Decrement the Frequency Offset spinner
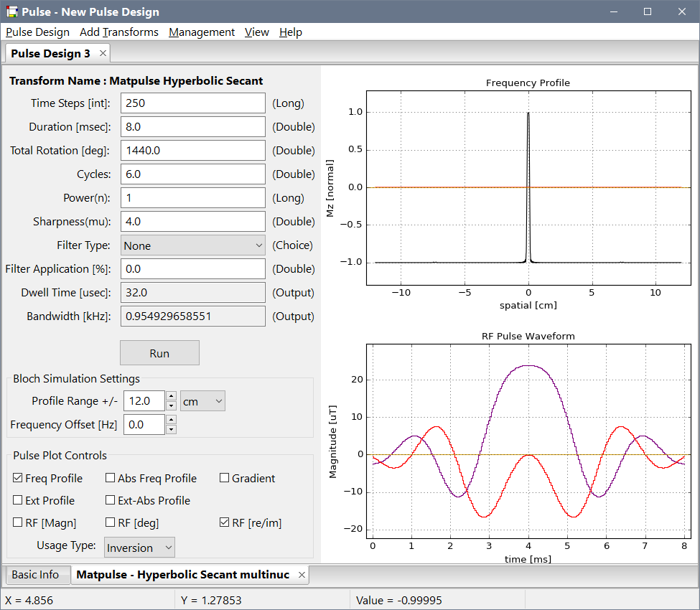This screenshot has height=610, width=700. [171, 429]
